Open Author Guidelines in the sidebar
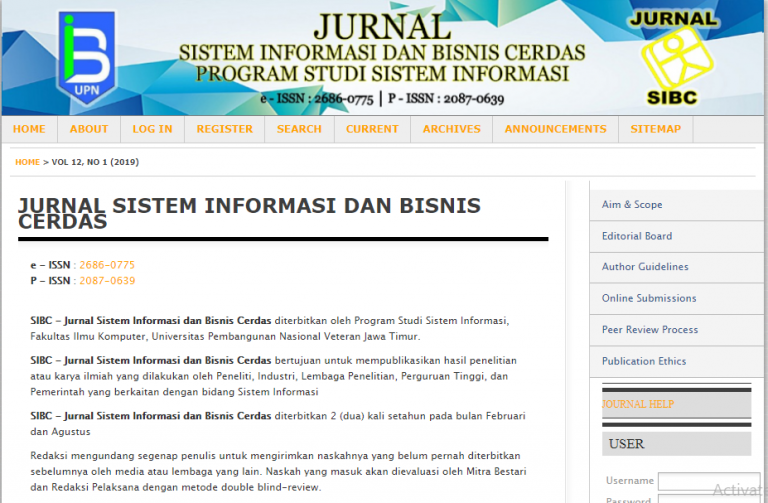768x503 pixels. click(x=645, y=267)
